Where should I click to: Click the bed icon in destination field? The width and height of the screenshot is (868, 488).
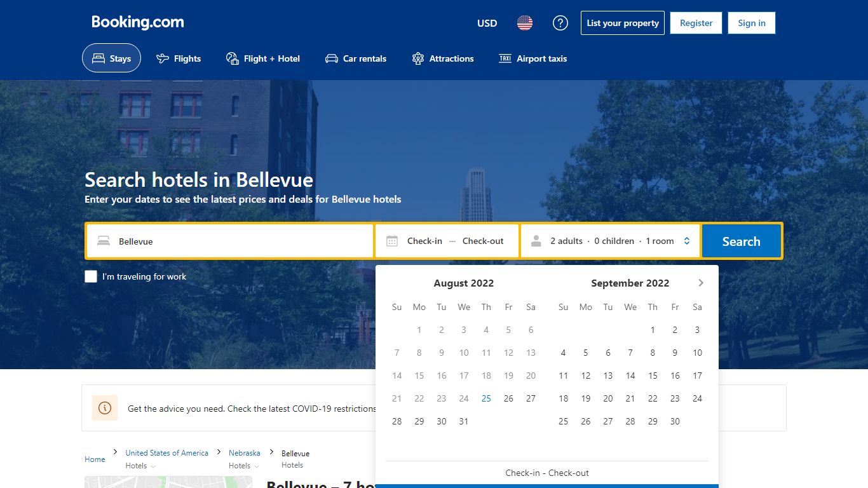(103, 241)
